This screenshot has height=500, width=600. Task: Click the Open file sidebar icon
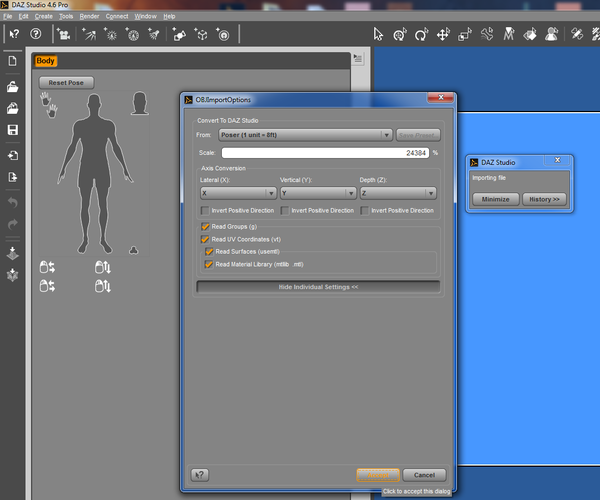(x=13, y=87)
